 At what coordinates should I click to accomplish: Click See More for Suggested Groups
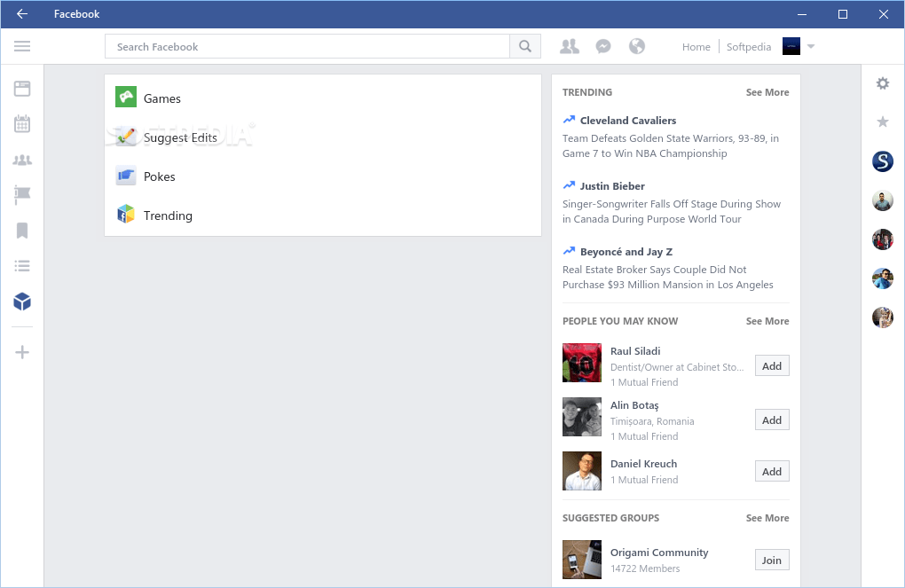(x=767, y=518)
